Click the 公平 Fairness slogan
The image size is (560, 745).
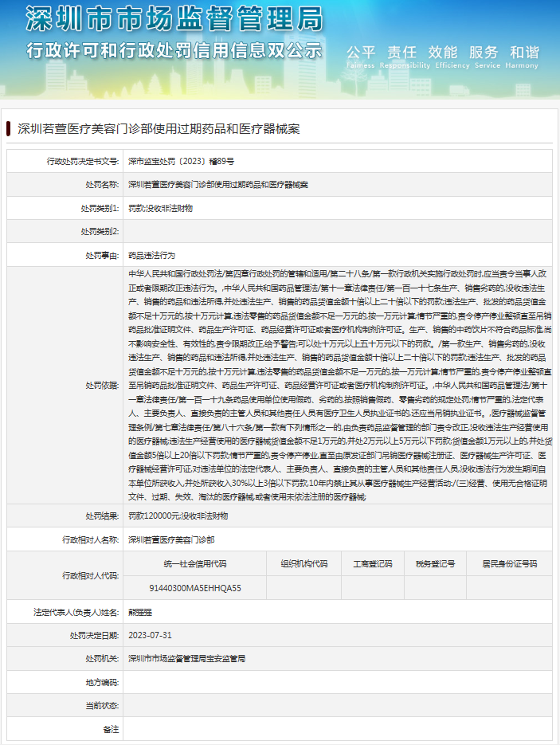[361, 57]
